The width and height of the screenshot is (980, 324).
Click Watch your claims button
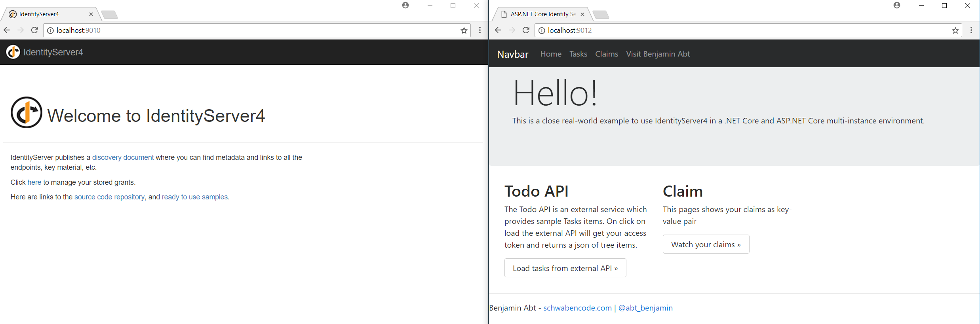click(706, 244)
